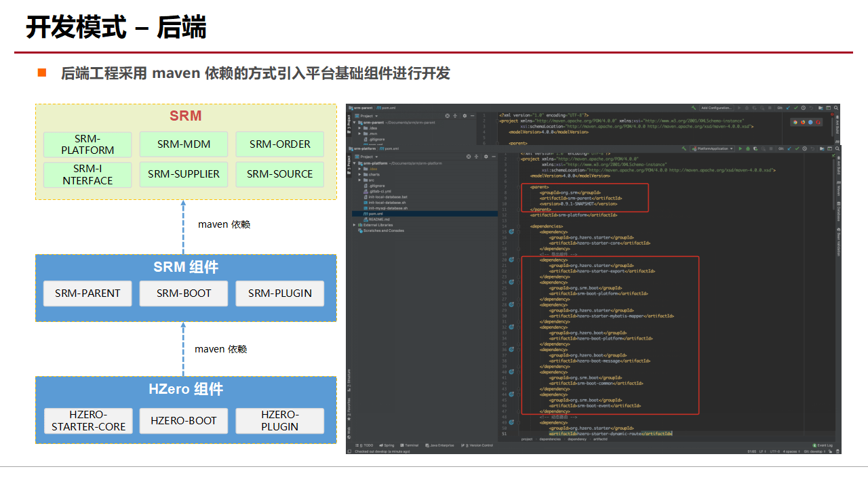
Task: Open settings gear in srm-parent Project panel
Action: click(465, 116)
